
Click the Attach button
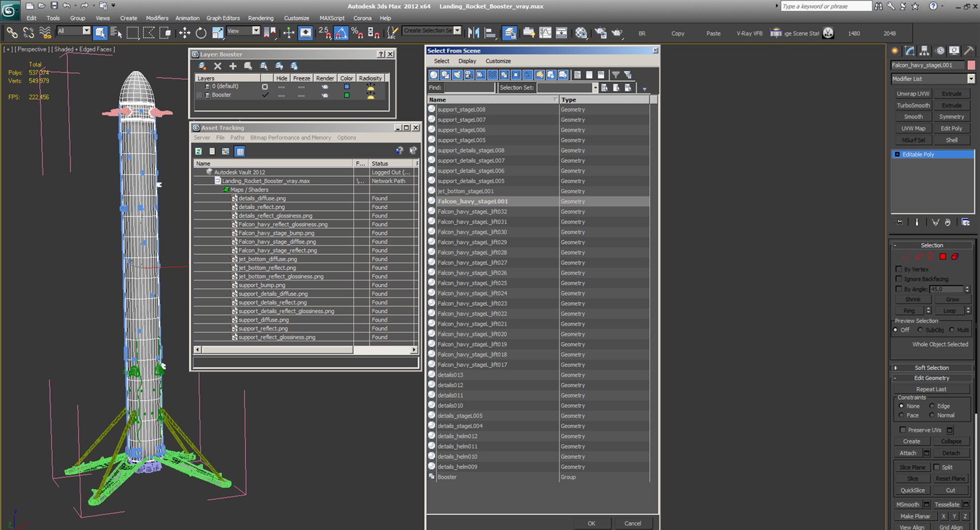(908, 453)
